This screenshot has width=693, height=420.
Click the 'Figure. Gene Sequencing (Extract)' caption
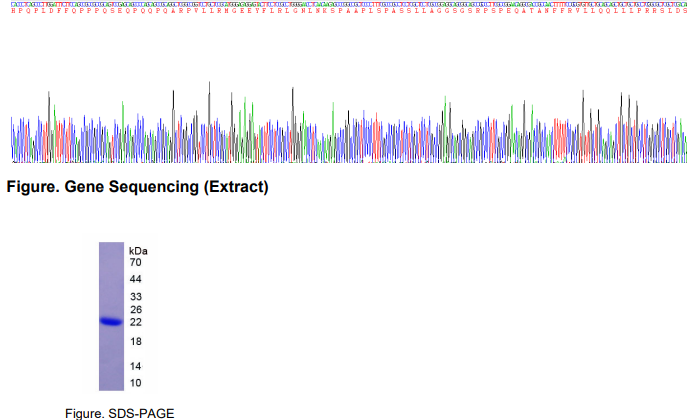pos(137,187)
